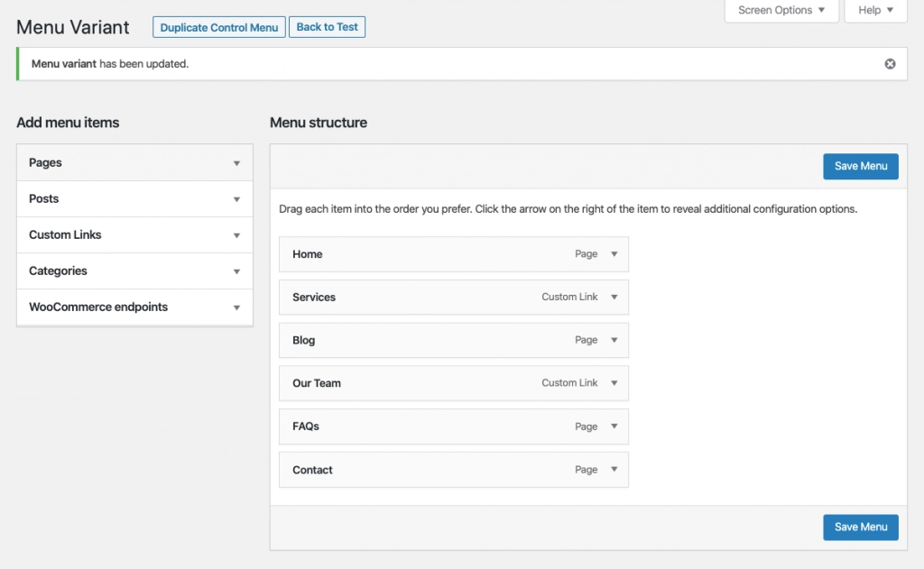Open the Help dropdown tab

[875, 10]
